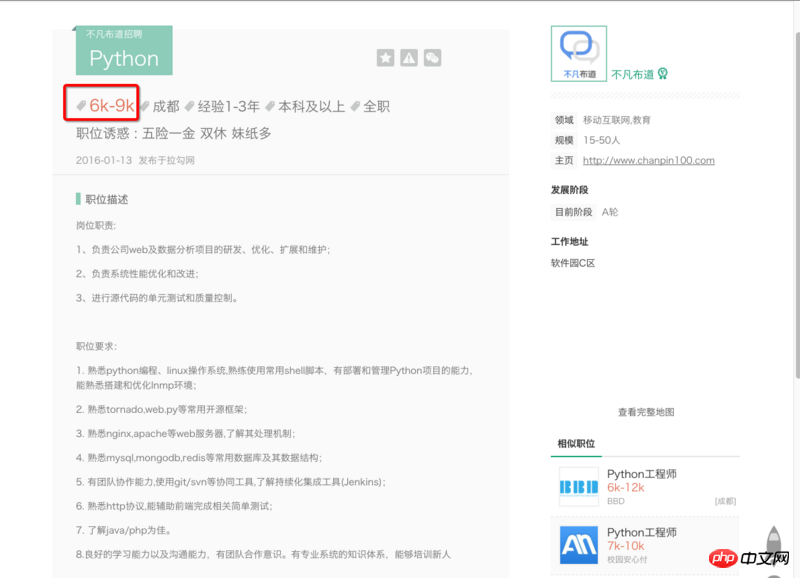Open the BBD company logo thumbnail
800x578 pixels.
[x=579, y=487]
